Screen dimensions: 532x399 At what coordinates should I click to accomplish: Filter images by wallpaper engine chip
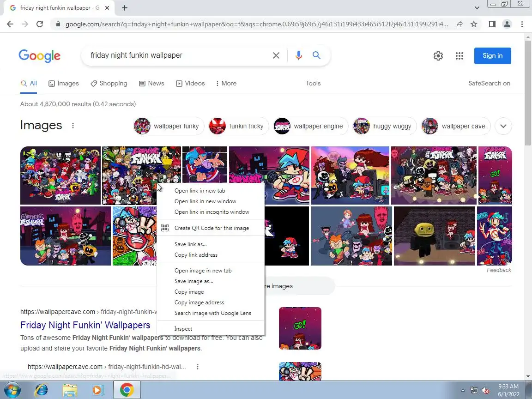click(x=311, y=126)
